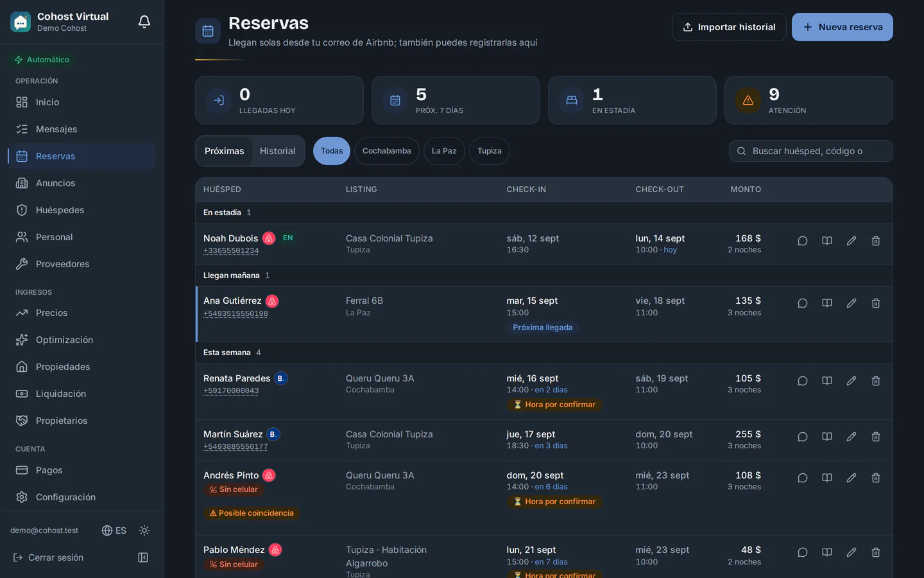Collapse sidebar panel icon

click(x=143, y=557)
